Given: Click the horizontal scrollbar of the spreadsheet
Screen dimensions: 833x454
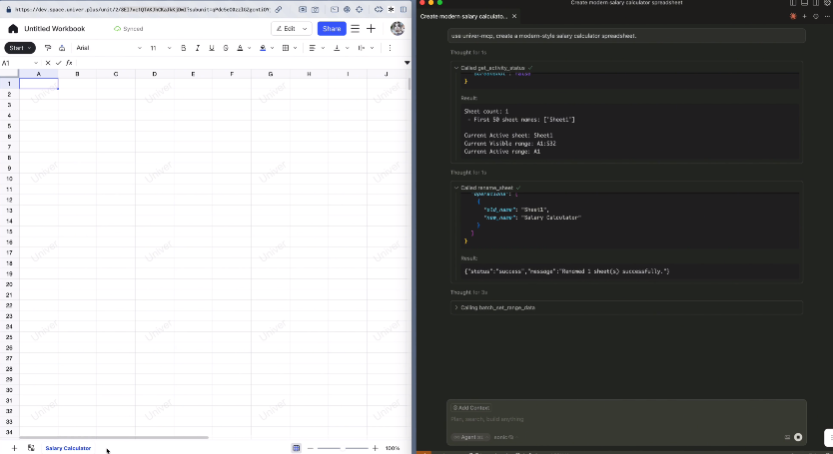Looking at the screenshot, I should (114, 438).
